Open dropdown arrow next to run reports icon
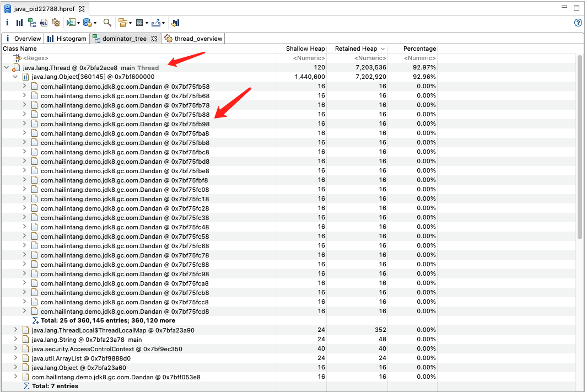The height and width of the screenshot is (392, 587). point(79,23)
